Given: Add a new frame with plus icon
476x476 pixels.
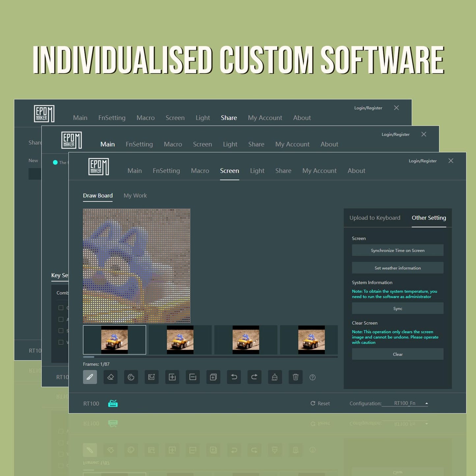Looking at the screenshot, I should pyautogui.click(x=172, y=377).
